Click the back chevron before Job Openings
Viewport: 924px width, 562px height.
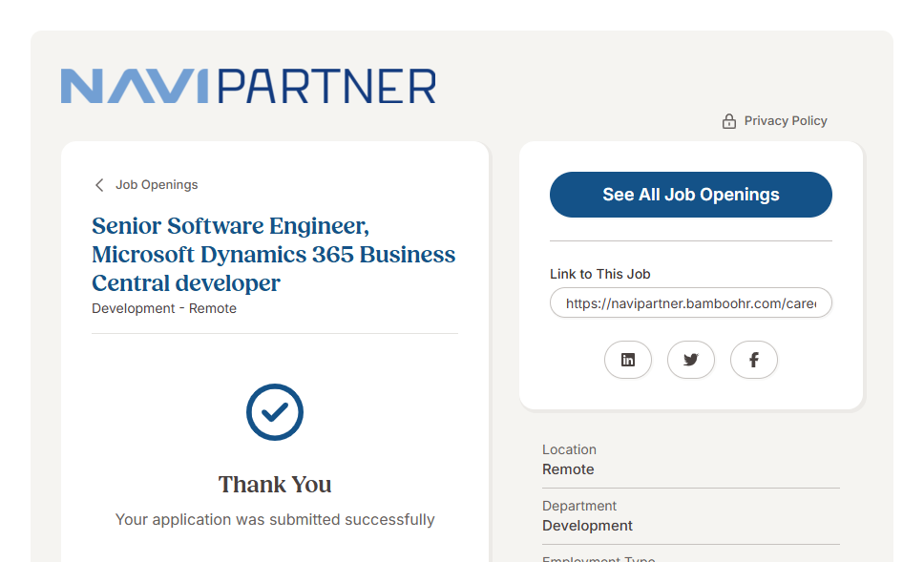click(99, 185)
